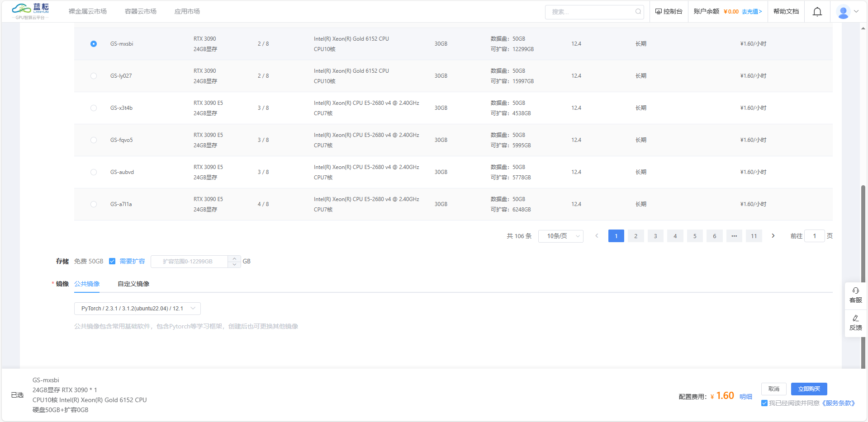Image resolution: width=868 pixels, height=422 pixels.
Task: Select the GS-x3t4b radio button
Action: pyautogui.click(x=94, y=108)
